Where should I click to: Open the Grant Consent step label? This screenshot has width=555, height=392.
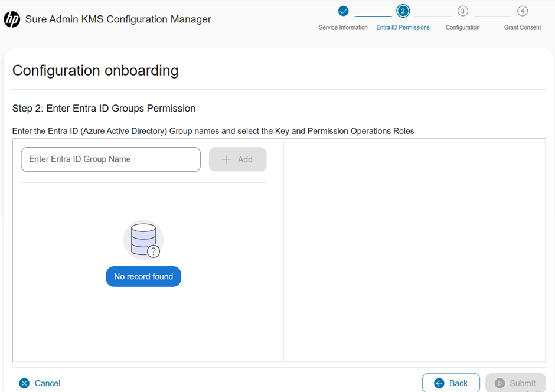522,27
